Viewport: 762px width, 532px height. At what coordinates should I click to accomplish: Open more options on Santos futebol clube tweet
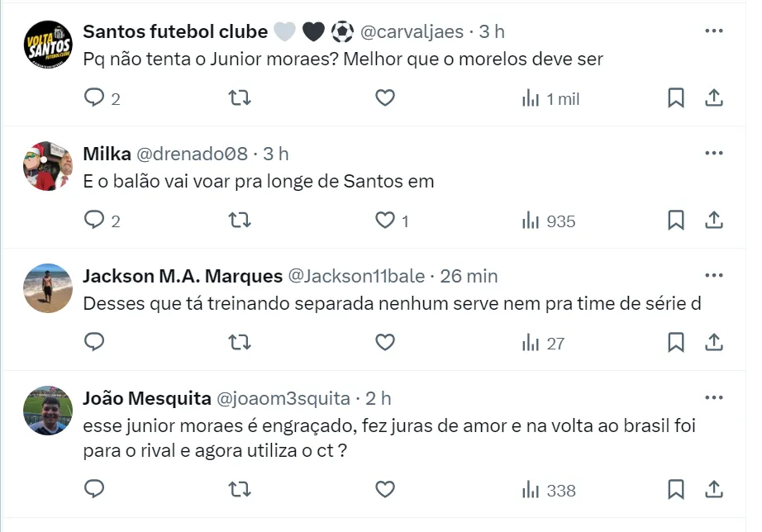point(713,31)
